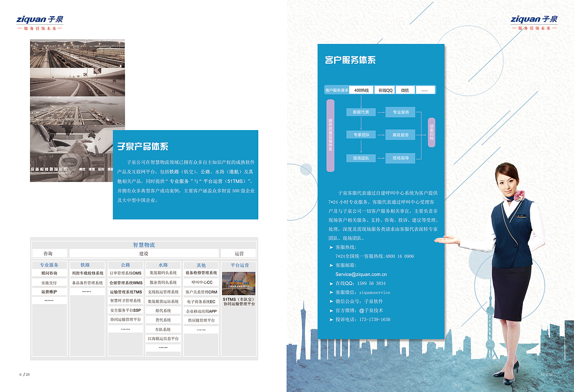The image size is (574, 392).
Task: Click the 电子商务系统EC cell
Action: point(201,302)
